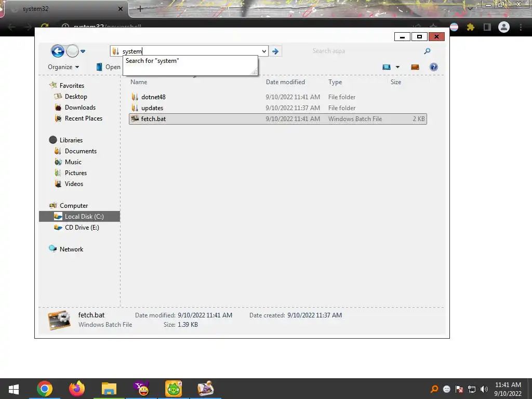This screenshot has height=399, width=532.
Task: Open the Organize menu
Action: click(63, 67)
